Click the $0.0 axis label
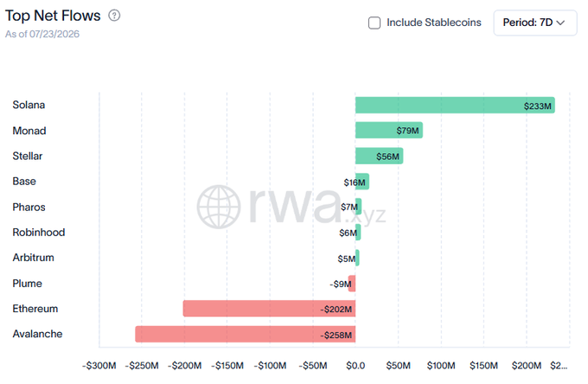 [355, 366]
